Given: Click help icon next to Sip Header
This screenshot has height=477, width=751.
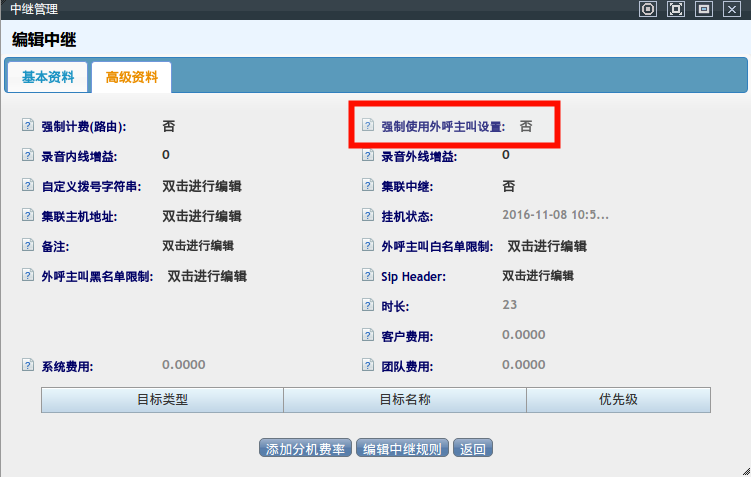Looking at the screenshot, I should 367,276.
